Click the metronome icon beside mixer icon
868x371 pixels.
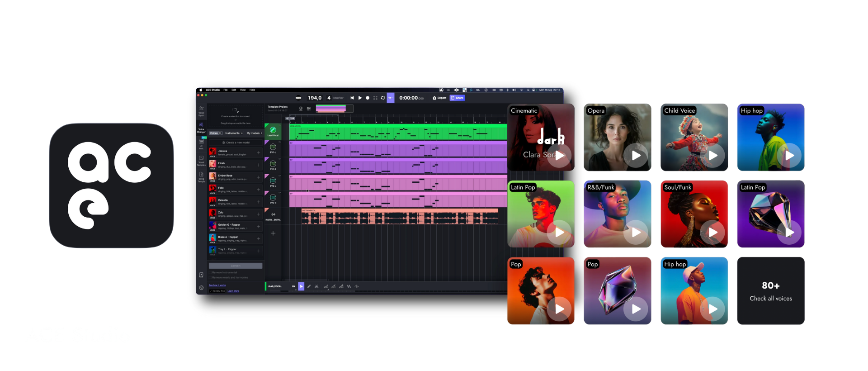pyautogui.click(x=301, y=109)
